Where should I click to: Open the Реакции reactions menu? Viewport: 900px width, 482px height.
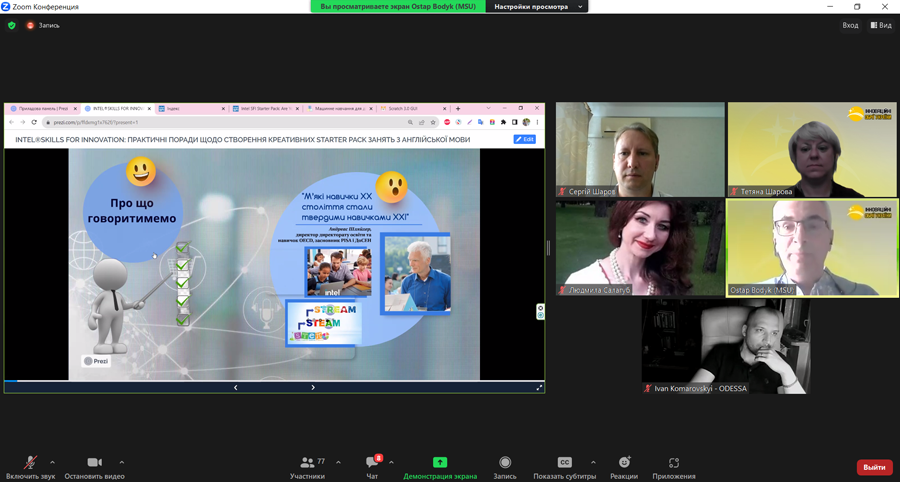[x=624, y=462]
